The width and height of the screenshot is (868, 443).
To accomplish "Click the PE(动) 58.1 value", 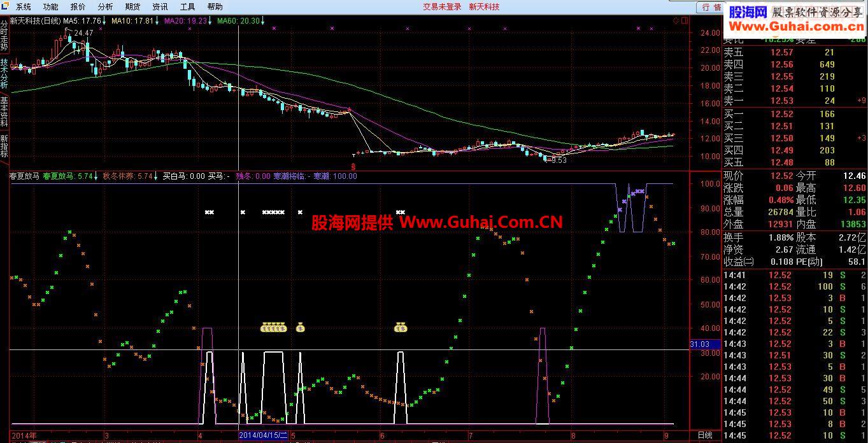I will pyautogui.click(x=857, y=262).
